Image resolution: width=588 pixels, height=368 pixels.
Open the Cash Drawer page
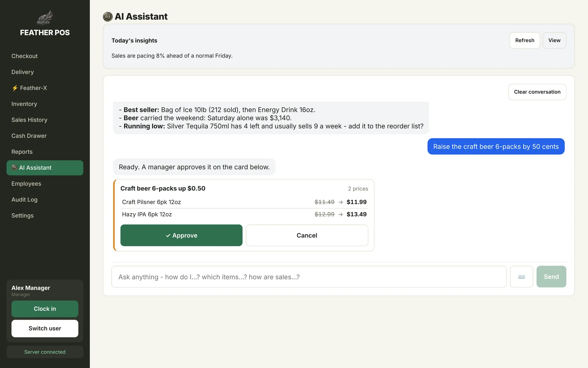[x=45, y=136]
